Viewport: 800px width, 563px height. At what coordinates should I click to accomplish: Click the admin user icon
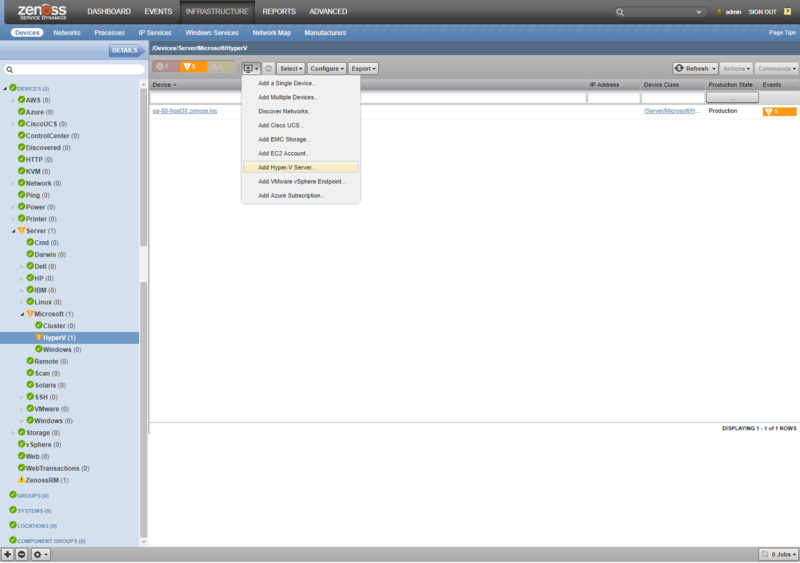(x=719, y=12)
